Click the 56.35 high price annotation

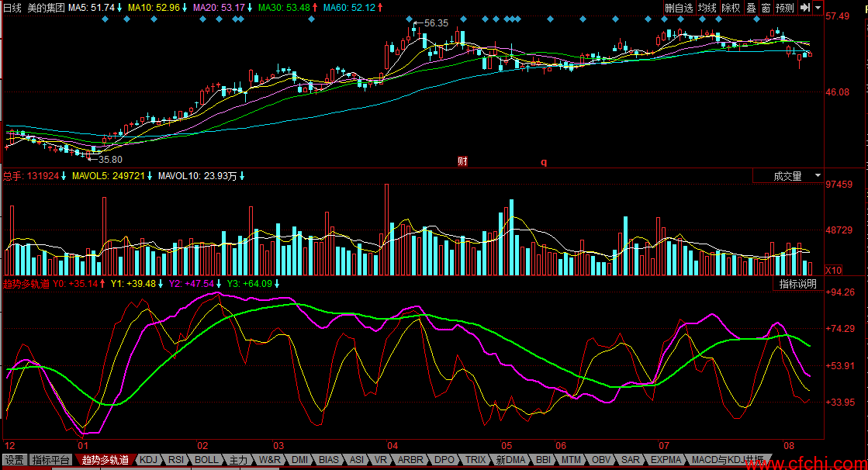pos(436,23)
